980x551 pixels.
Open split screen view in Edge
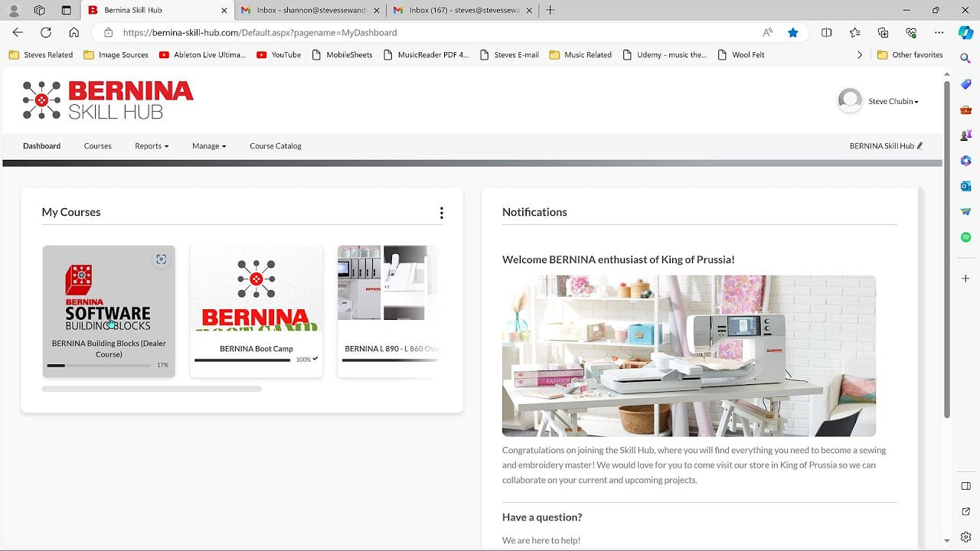pyautogui.click(x=826, y=33)
